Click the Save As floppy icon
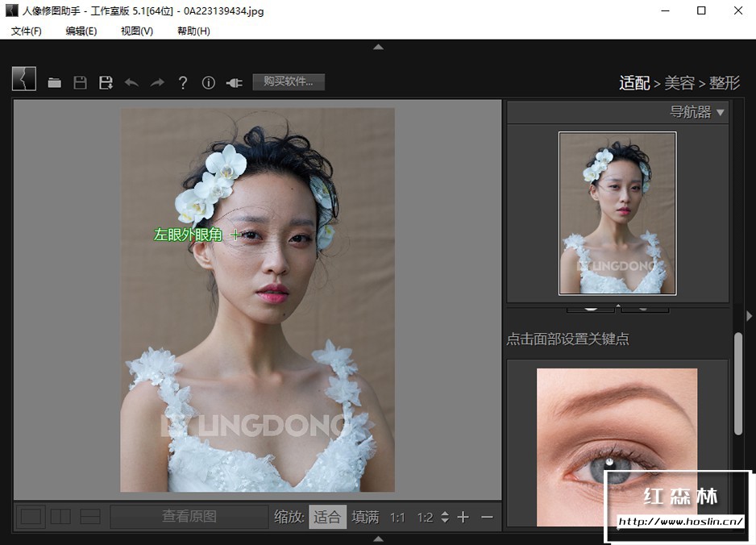The image size is (756, 545). tap(106, 82)
